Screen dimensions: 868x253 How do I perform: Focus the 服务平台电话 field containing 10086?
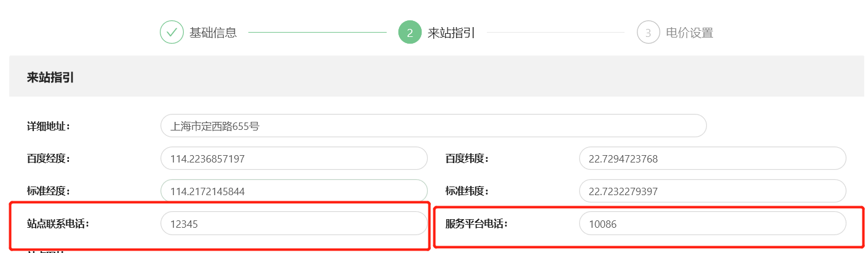[712, 223]
